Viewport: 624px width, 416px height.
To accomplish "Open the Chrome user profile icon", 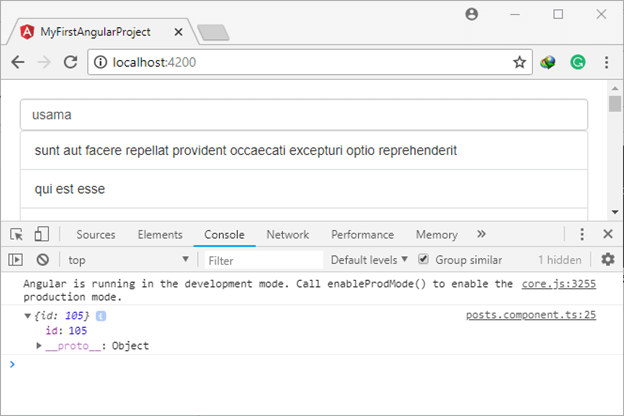I will 472,14.
